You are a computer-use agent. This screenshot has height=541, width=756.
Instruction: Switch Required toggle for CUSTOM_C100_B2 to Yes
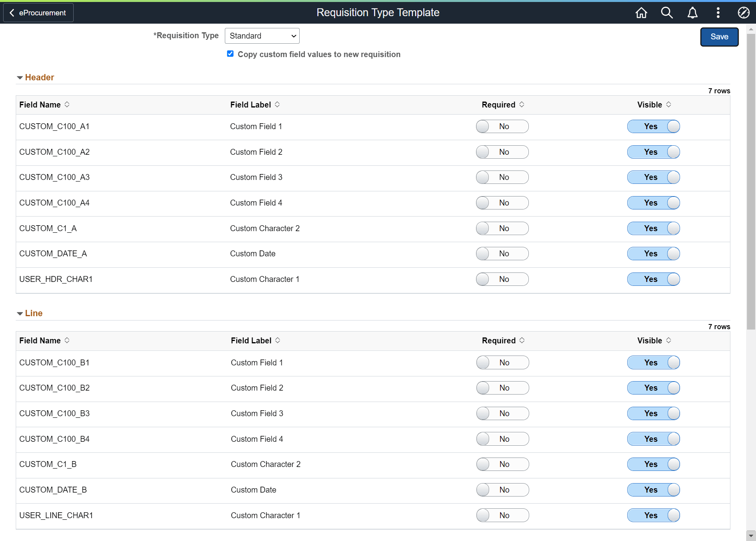coord(502,388)
